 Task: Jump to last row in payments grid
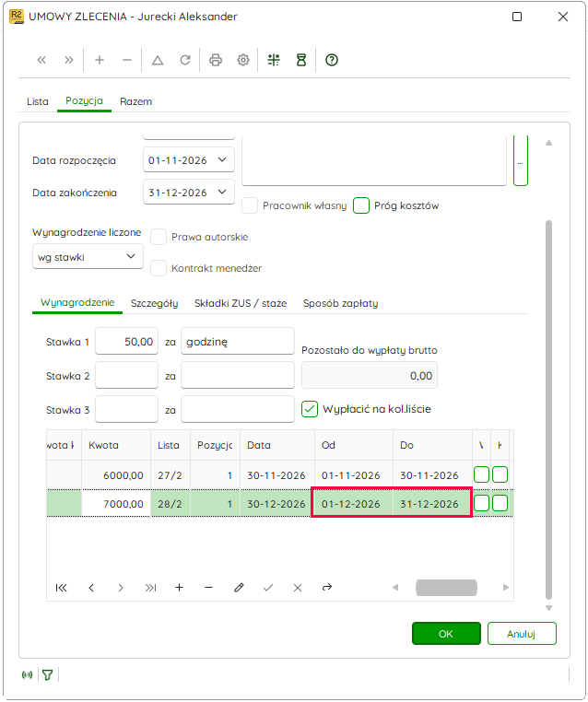coord(150,588)
